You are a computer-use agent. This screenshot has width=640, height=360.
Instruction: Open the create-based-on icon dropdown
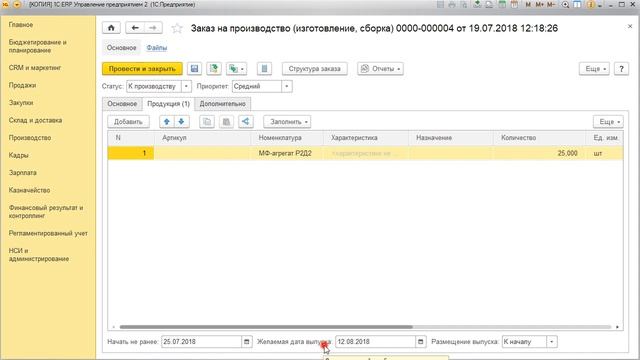pos(237,69)
